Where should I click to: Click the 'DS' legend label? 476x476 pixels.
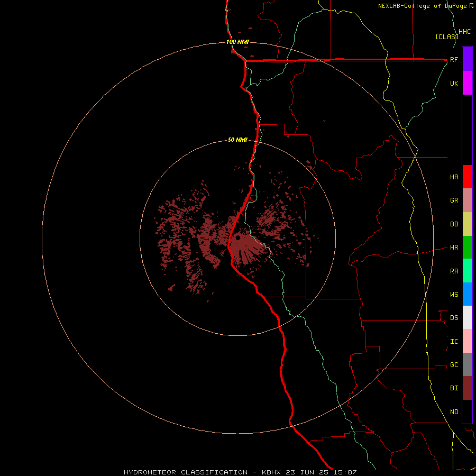454,317
